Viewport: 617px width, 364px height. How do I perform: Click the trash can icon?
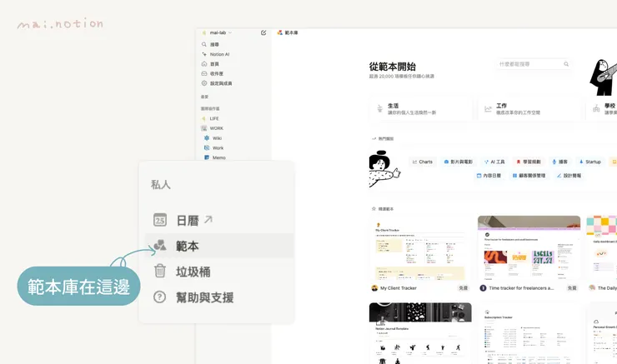click(x=160, y=272)
